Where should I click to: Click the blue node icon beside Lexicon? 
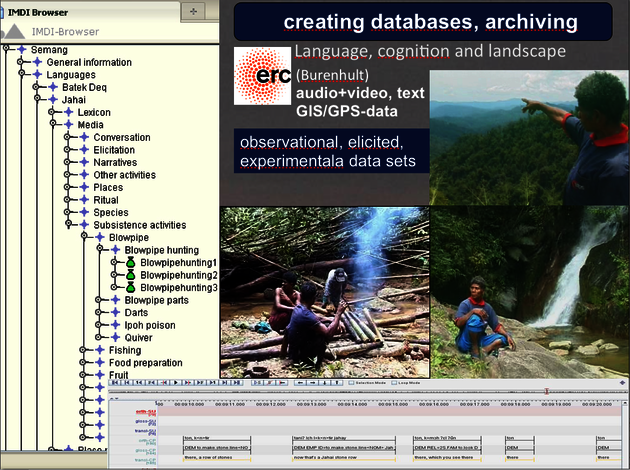point(69,112)
